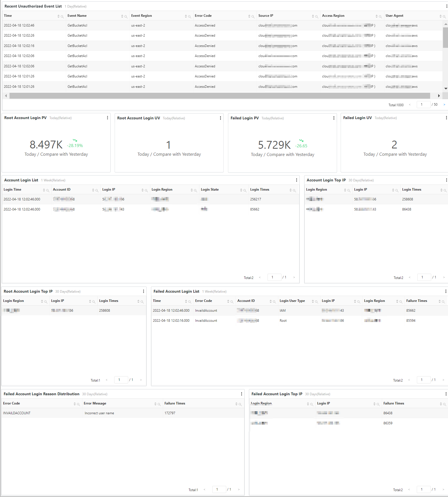
Task: Advance to next page in Failed Account Login List
Action: (443, 380)
